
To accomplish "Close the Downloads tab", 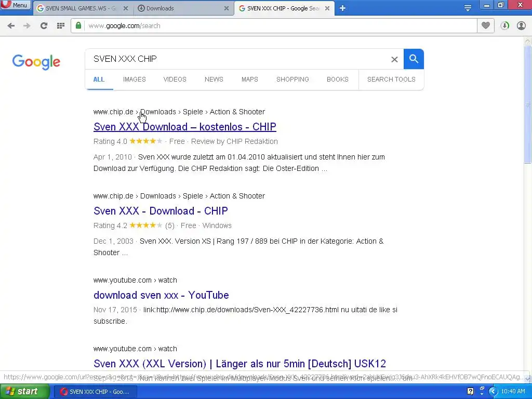I will click(x=227, y=8).
